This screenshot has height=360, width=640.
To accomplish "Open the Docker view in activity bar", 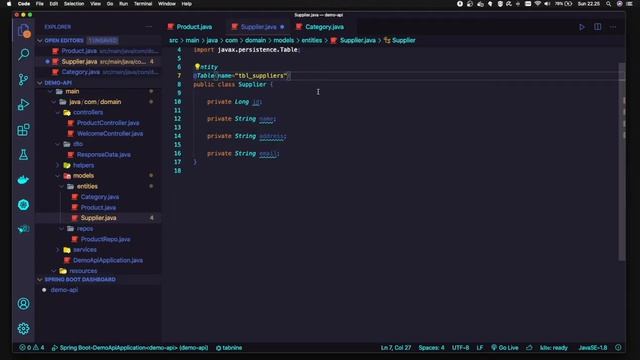I will tap(23, 180).
